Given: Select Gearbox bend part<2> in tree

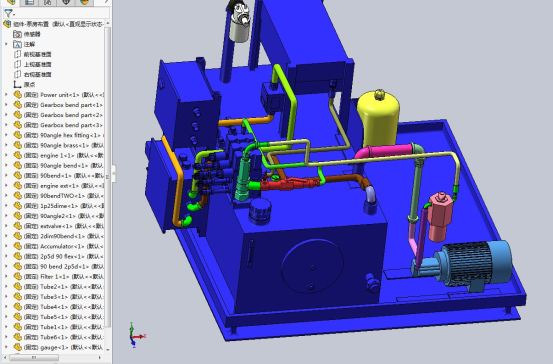Looking at the screenshot, I should [x=63, y=115].
